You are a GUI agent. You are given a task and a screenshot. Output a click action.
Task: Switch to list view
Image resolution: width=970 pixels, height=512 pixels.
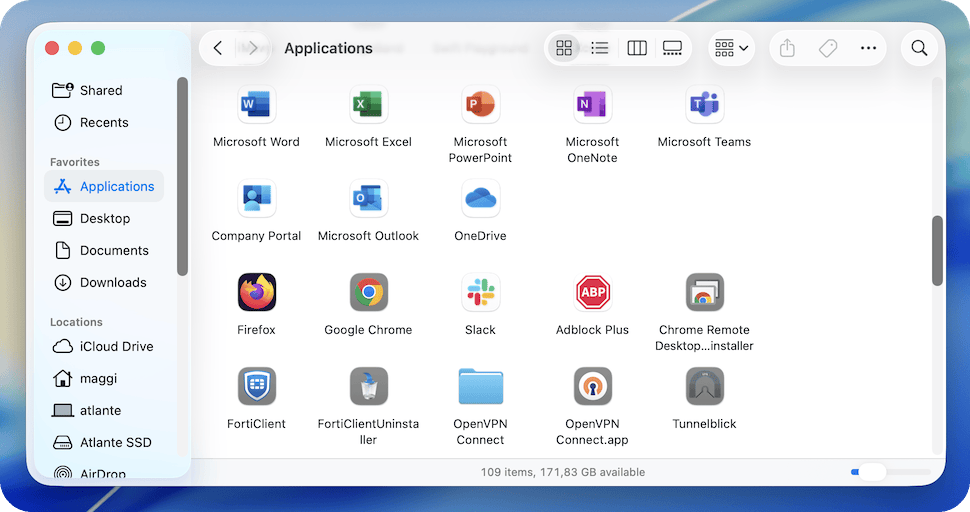pyautogui.click(x=600, y=48)
